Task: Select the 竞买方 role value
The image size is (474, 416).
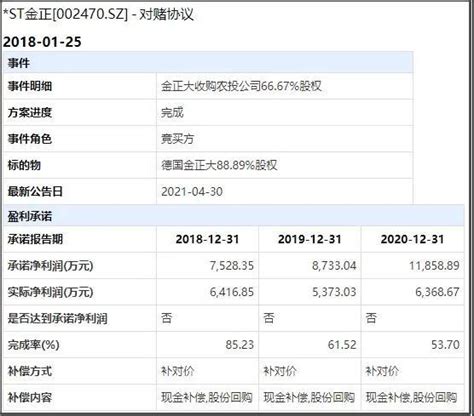Action: click(177, 139)
